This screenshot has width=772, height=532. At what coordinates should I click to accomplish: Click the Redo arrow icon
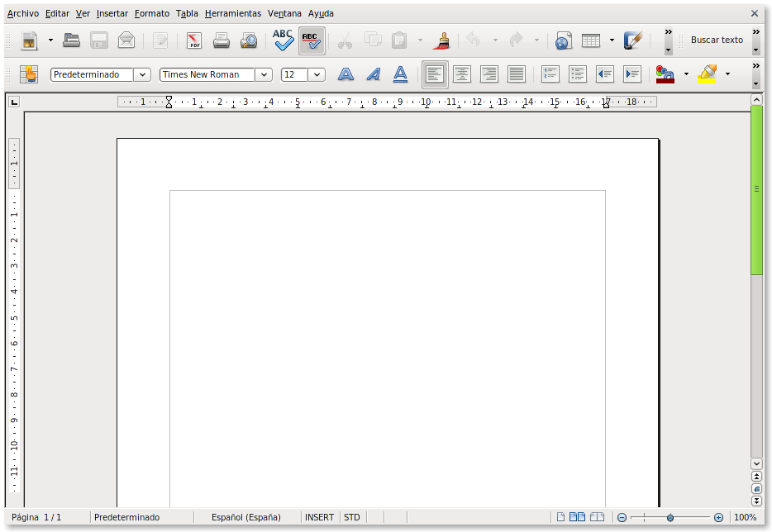point(516,40)
